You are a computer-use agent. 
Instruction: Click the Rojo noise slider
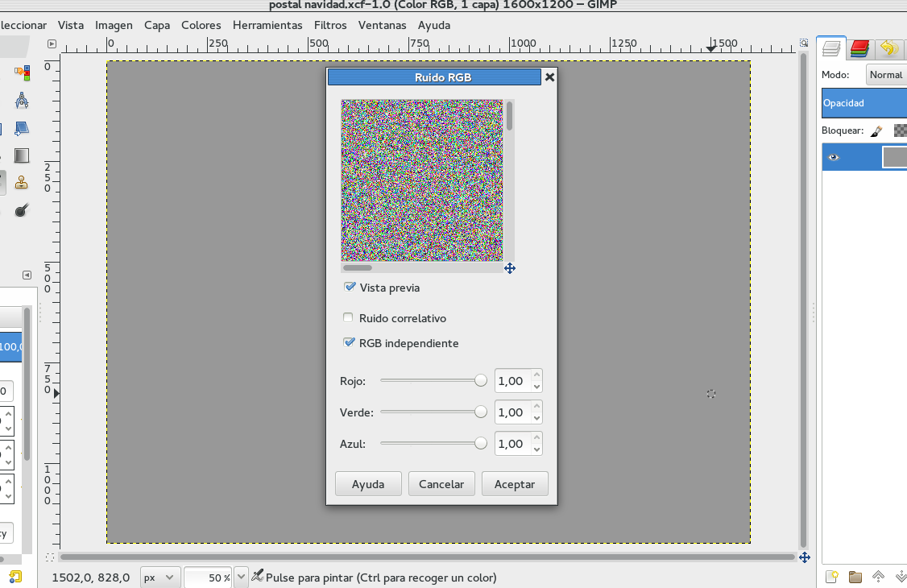coord(433,380)
